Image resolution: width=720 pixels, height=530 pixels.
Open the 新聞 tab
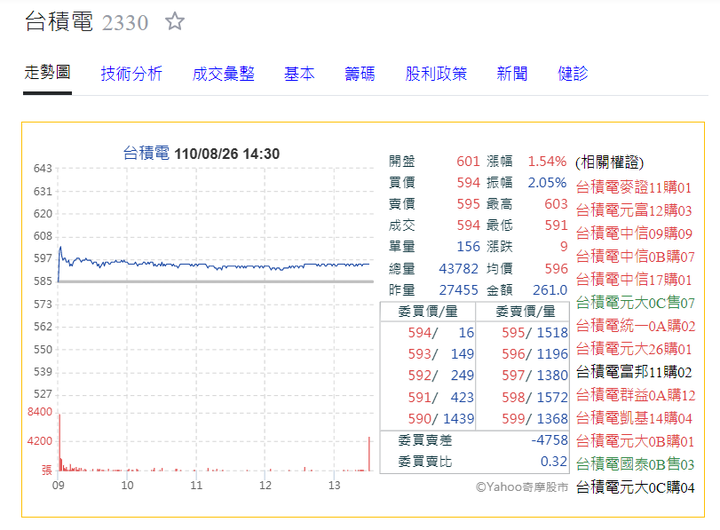(512, 73)
